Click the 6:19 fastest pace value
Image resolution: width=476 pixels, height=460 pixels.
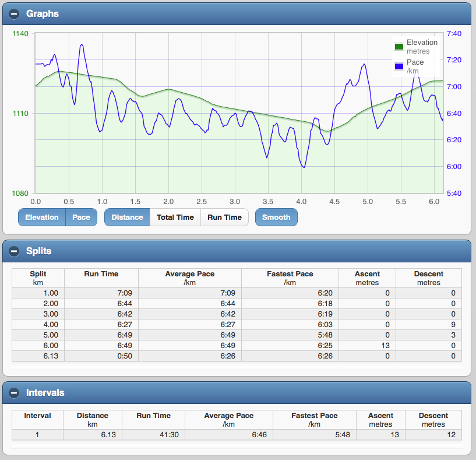(325, 314)
